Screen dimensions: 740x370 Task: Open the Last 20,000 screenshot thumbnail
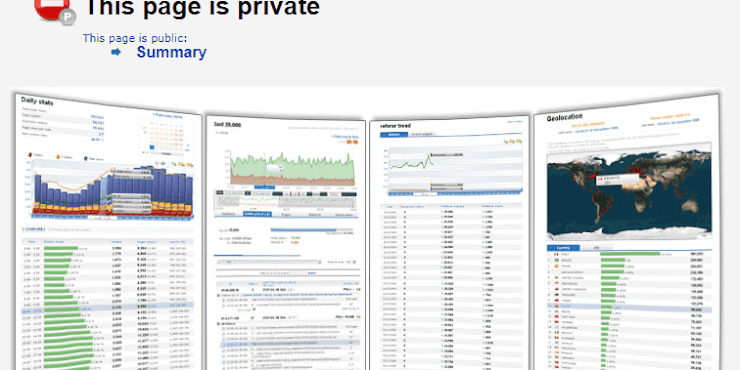click(286, 243)
